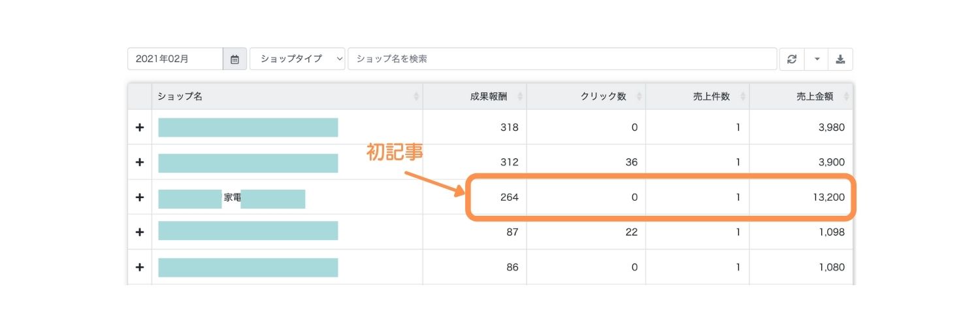The image size is (980, 327).
Task: Expand the row with 成果報酬 87
Action: [139, 232]
